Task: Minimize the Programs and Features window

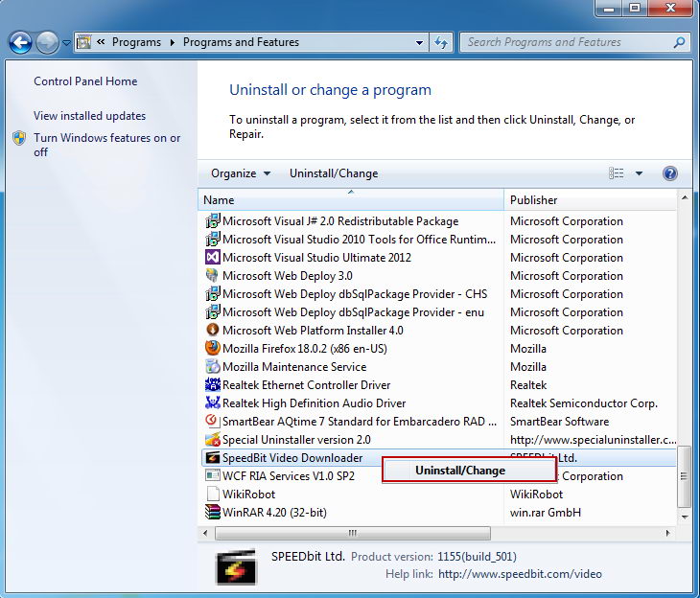Action: click(609, 8)
